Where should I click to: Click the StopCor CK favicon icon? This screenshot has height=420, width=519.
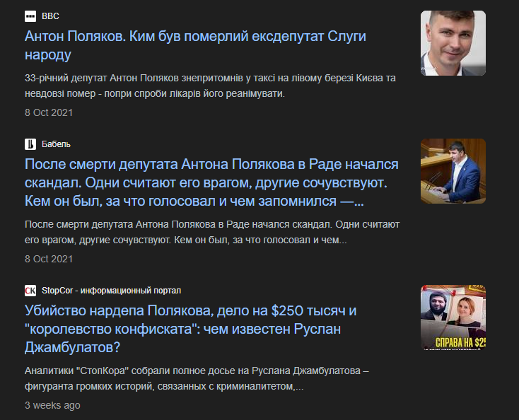coord(30,291)
